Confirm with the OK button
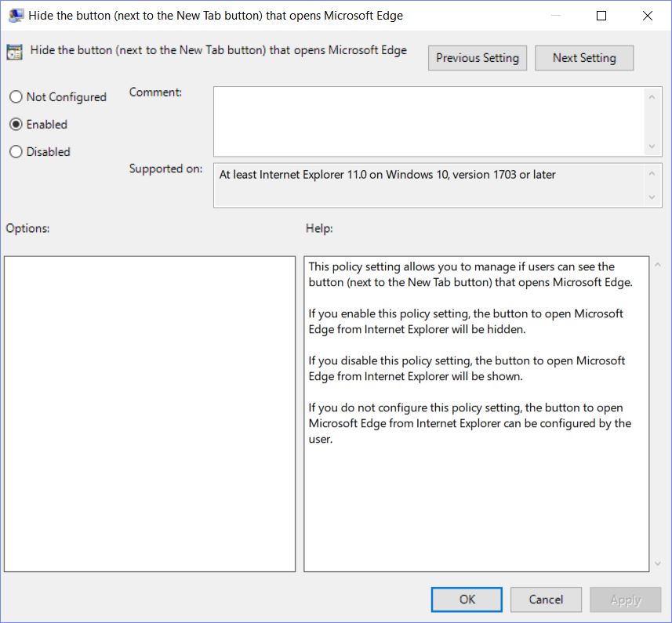The height and width of the screenshot is (623, 672). [467, 599]
